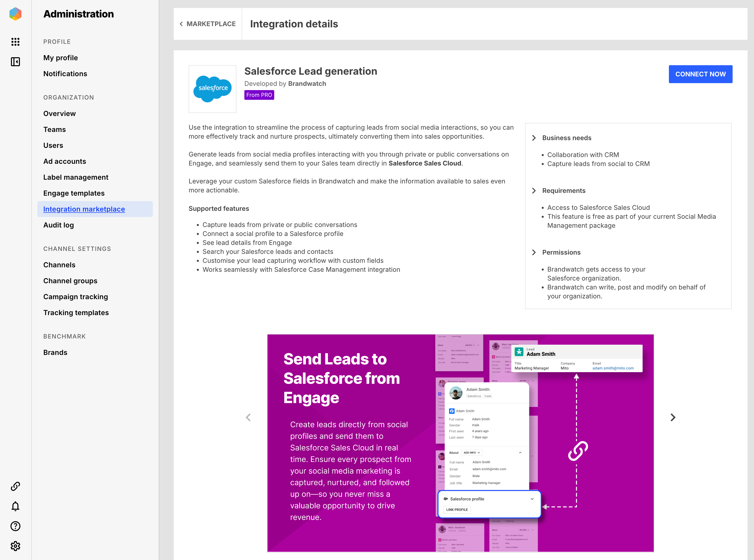Open Channels settings
Image resolution: width=754 pixels, height=560 pixels.
(x=59, y=265)
